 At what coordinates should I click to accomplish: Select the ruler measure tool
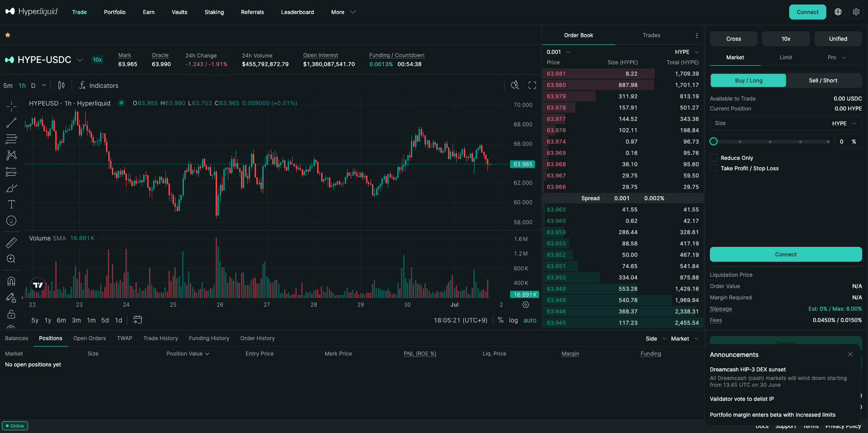(11, 243)
